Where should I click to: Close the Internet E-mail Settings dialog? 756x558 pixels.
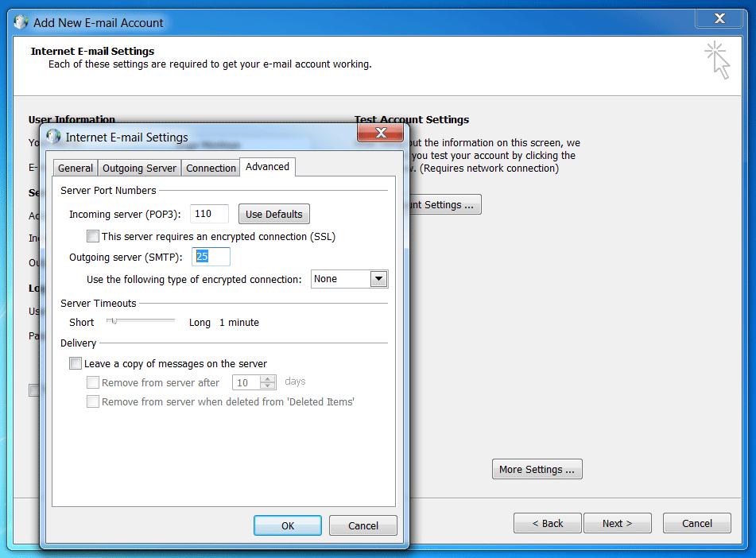pos(380,134)
